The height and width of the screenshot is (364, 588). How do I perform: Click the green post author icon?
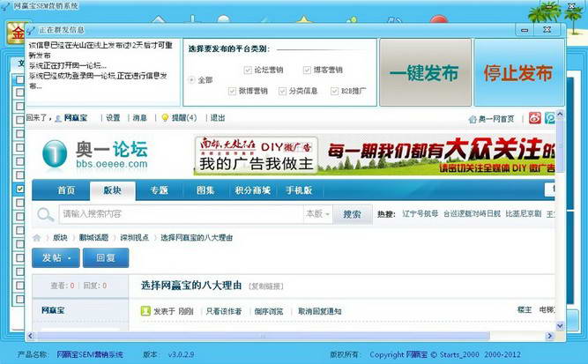click(145, 311)
